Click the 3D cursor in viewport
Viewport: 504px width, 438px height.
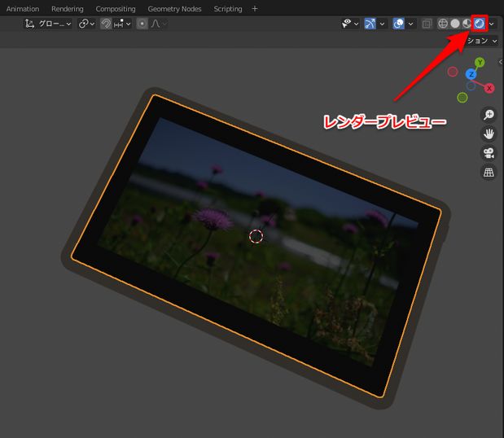[x=256, y=236]
